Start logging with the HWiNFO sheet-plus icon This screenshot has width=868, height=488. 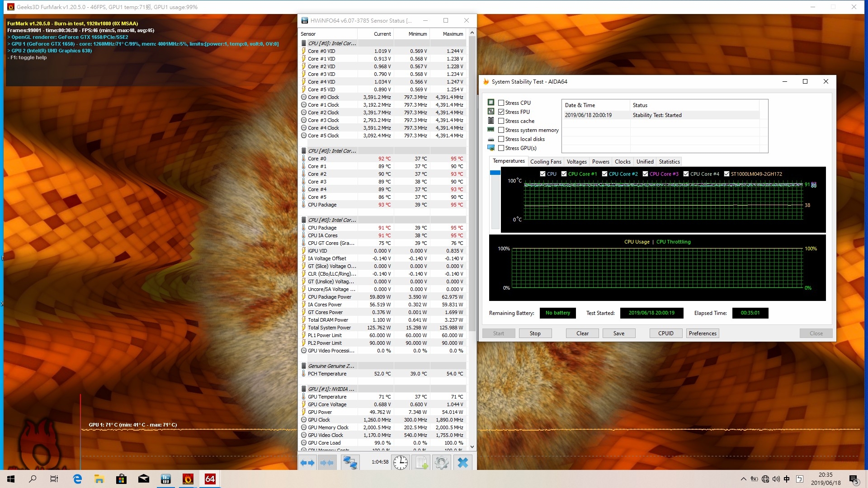click(421, 462)
